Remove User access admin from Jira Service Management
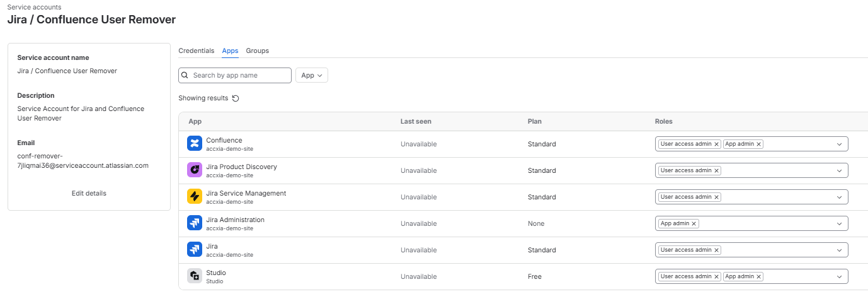 click(x=716, y=197)
